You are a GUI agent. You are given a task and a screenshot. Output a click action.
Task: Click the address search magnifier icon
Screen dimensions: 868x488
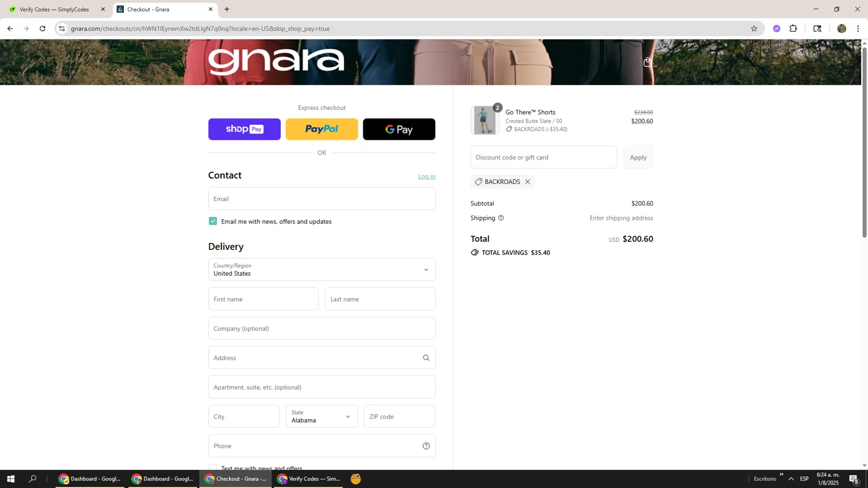pos(426,358)
